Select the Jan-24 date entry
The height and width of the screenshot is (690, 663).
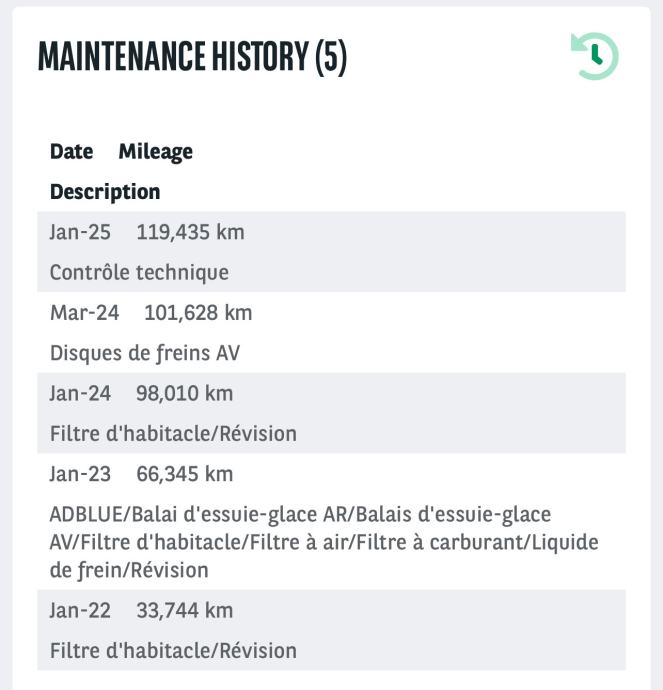(80, 394)
